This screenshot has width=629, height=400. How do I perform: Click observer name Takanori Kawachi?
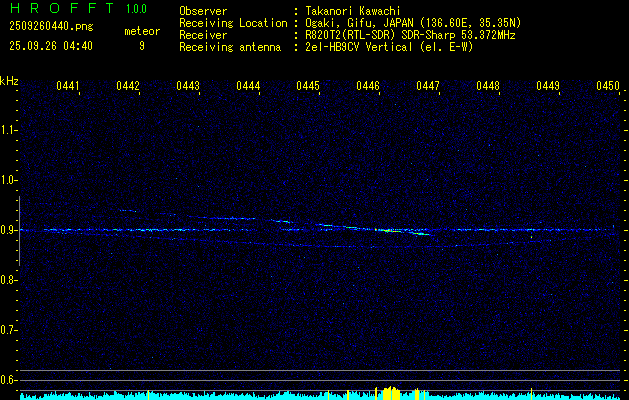(x=352, y=10)
